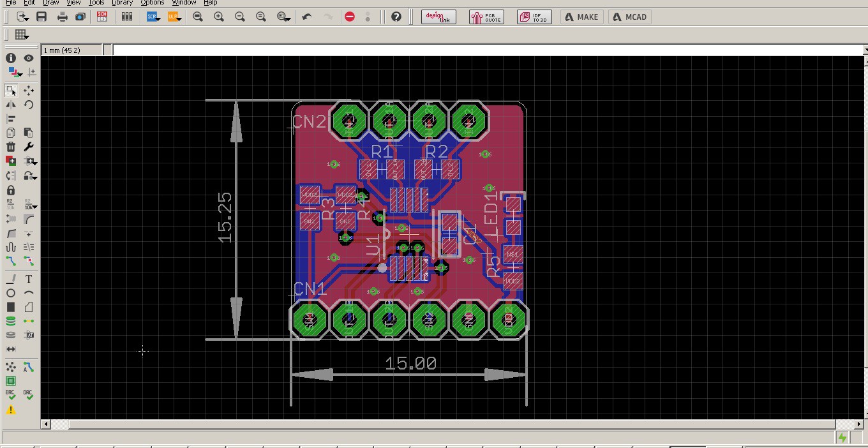This screenshot has width=868, height=448.
Task: Select the Text tool
Action: 29,280
